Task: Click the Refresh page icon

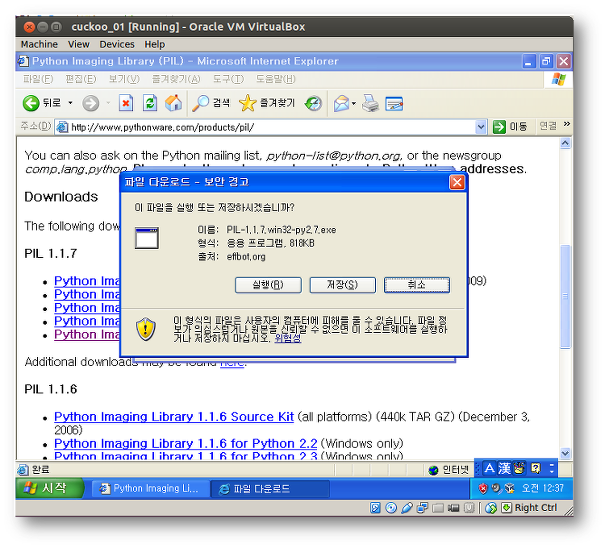Action: point(150,103)
